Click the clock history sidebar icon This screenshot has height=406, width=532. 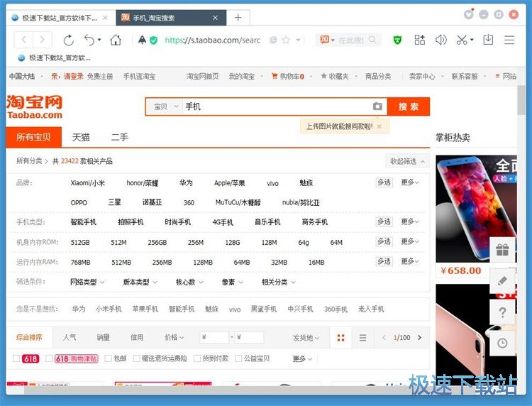pyautogui.click(x=502, y=344)
